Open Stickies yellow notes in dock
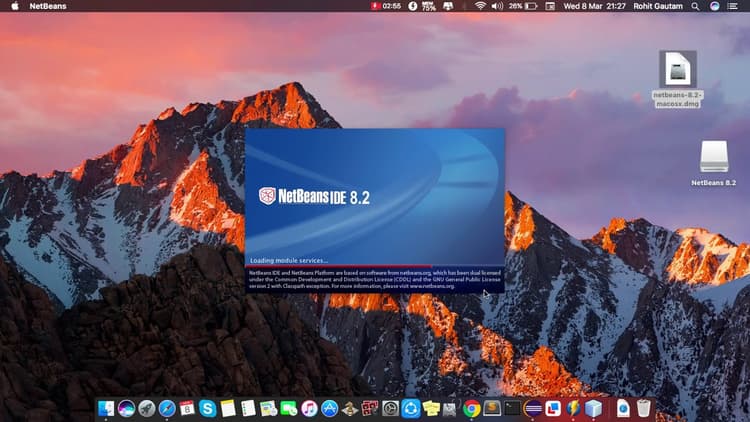This screenshot has width=750, height=422. point(431,409)
